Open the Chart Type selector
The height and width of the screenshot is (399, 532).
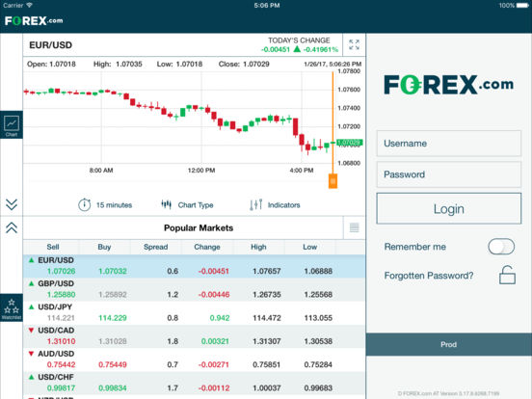point(196,205)
